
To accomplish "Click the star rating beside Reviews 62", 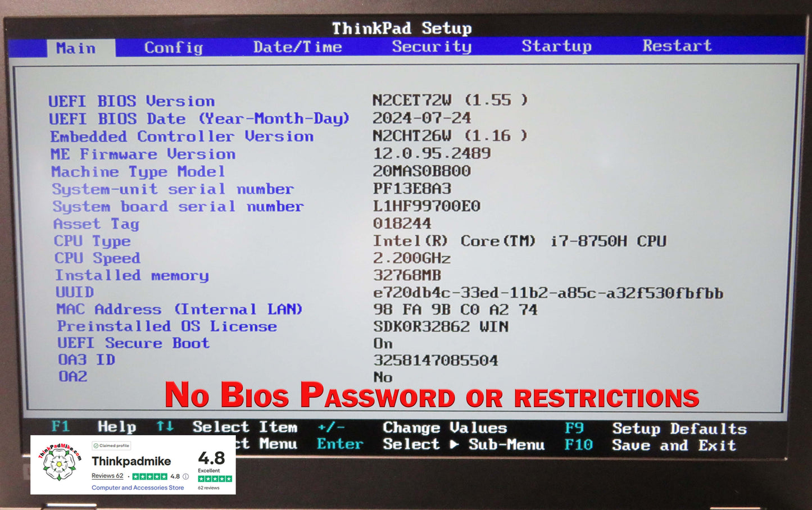I will (149, 476).
